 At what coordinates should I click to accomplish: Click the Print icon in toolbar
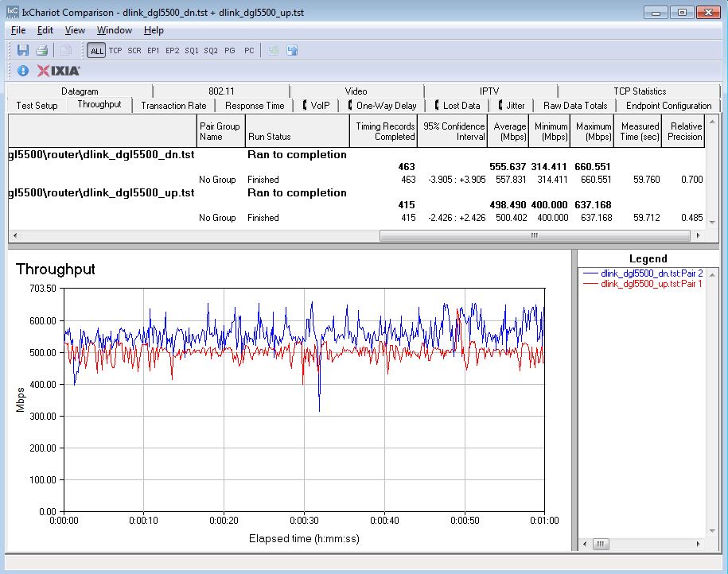[x=42, y=50]
